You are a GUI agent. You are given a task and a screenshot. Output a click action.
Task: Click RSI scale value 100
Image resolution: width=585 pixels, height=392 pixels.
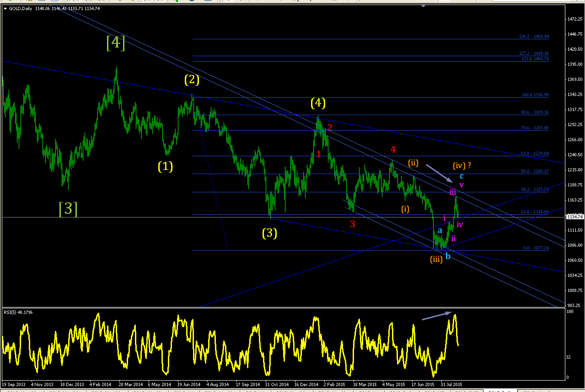pyautogui.click(x=570, y=312)
